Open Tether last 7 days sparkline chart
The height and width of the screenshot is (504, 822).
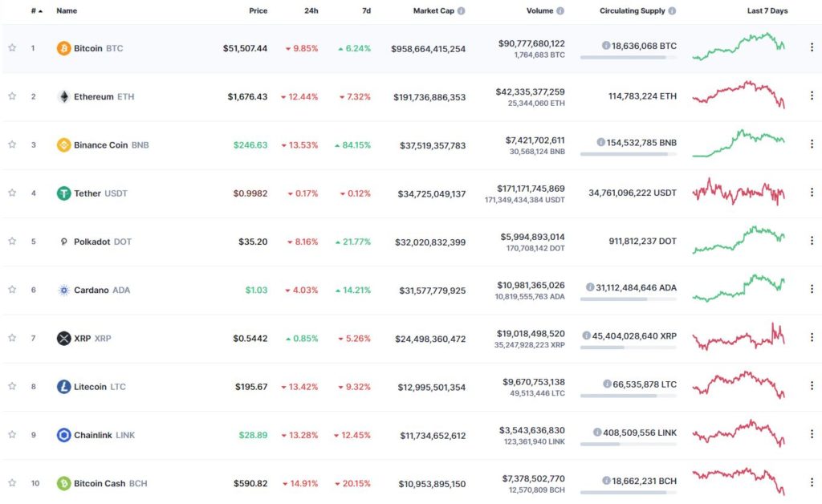(x=739, y=192)
